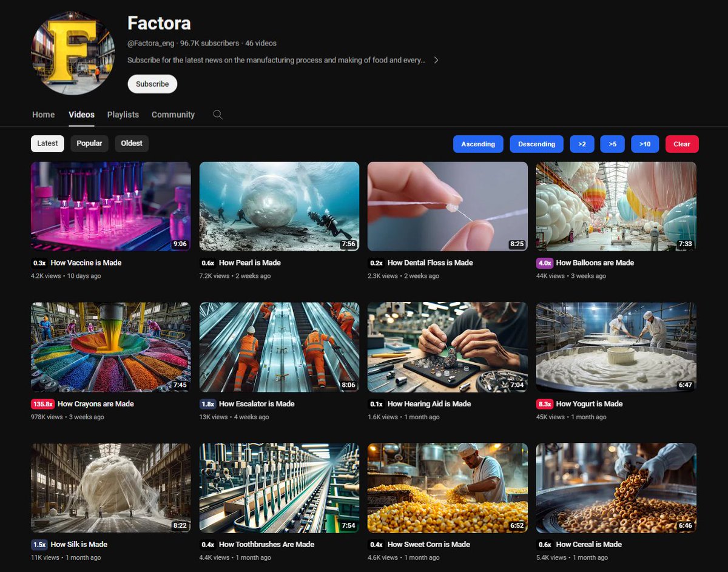Viewport: 728px width, 572px height.
Task: Open the How Cereal is Made thumbnail
Action: click(x=616, y=488)
